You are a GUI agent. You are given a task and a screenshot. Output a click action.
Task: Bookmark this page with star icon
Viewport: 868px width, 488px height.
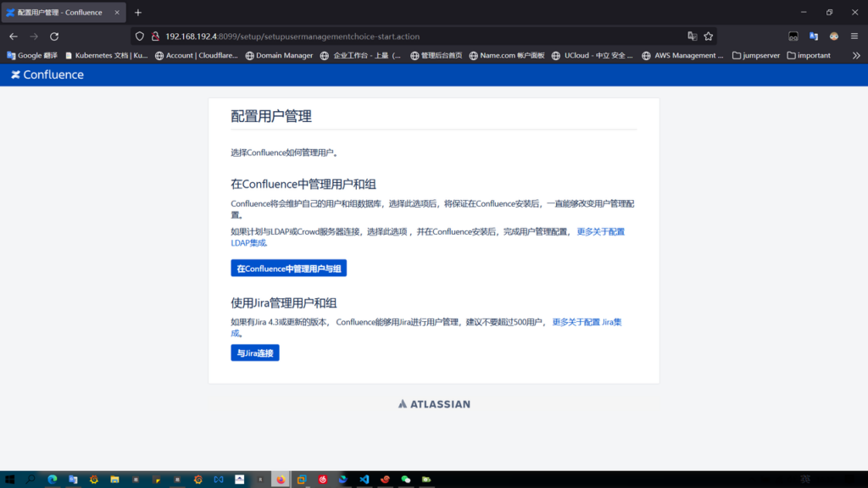click(x=709, y=36)
